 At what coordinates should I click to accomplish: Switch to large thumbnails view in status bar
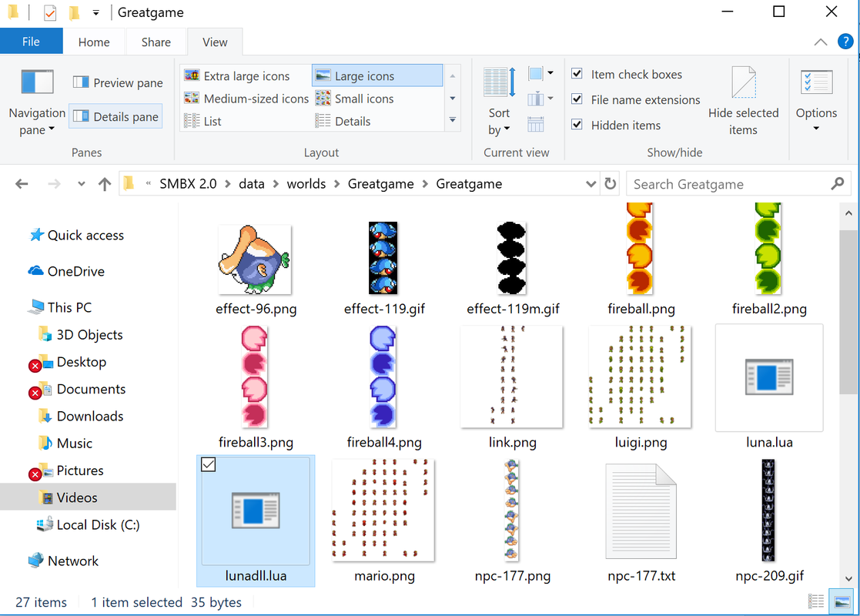pos(842,601)
